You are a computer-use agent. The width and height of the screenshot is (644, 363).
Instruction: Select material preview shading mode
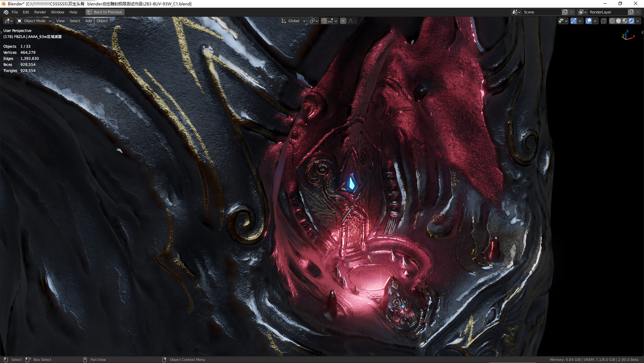click(x=625, y=21)
